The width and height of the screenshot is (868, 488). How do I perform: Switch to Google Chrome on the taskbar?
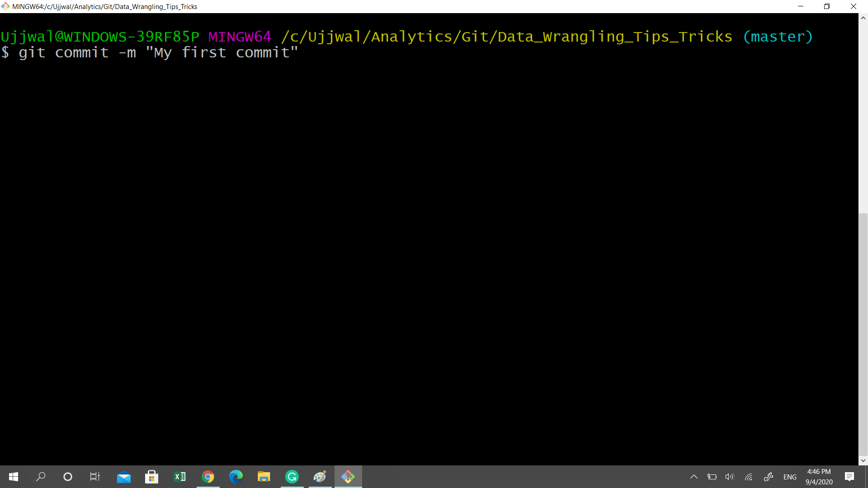point(208,477)
